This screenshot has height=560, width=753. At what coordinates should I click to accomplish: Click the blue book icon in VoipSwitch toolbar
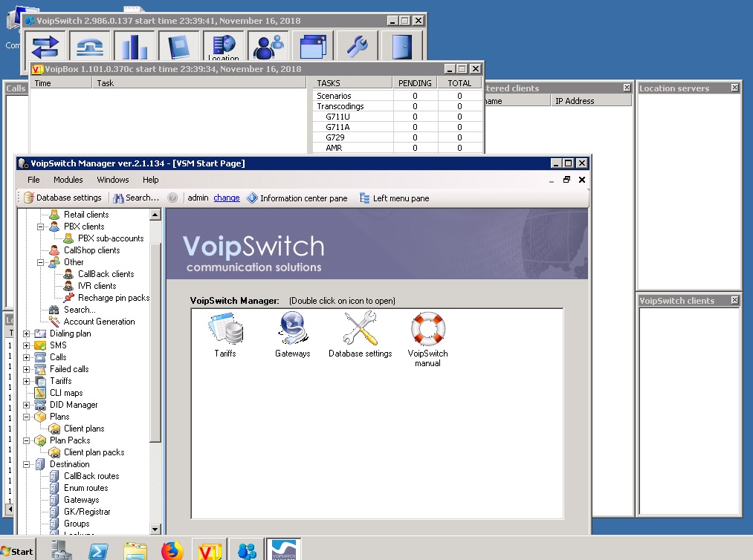[x=179, y=46]
